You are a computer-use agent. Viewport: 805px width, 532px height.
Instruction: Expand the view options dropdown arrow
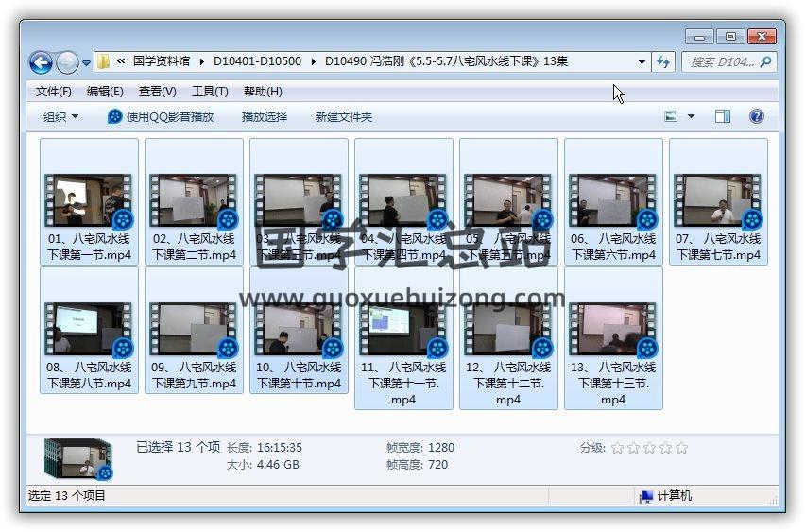691,116
